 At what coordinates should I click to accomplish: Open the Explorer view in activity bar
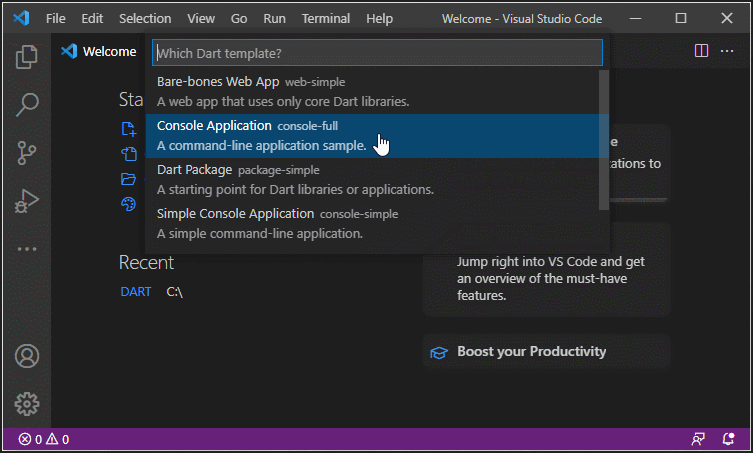click(26, 57)
